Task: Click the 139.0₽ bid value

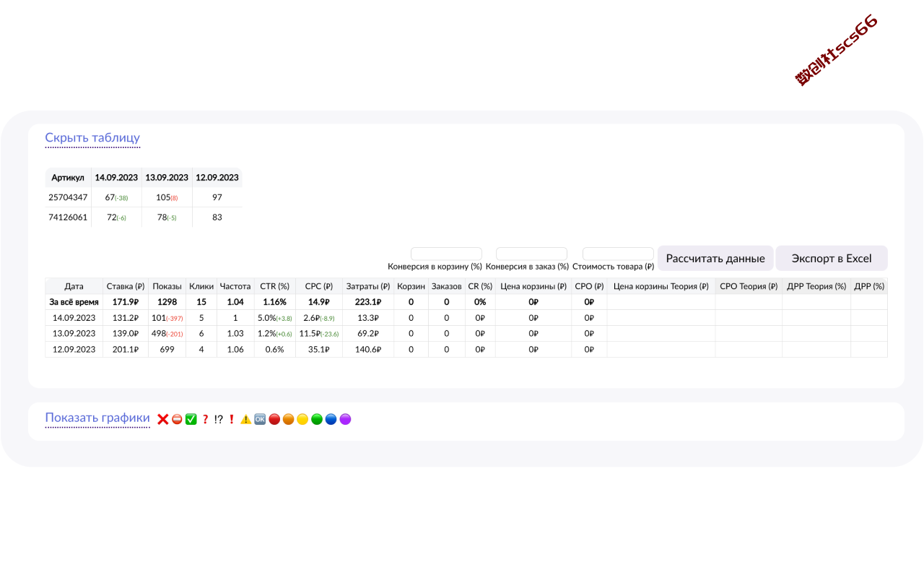Action: [x=126, y=334]
